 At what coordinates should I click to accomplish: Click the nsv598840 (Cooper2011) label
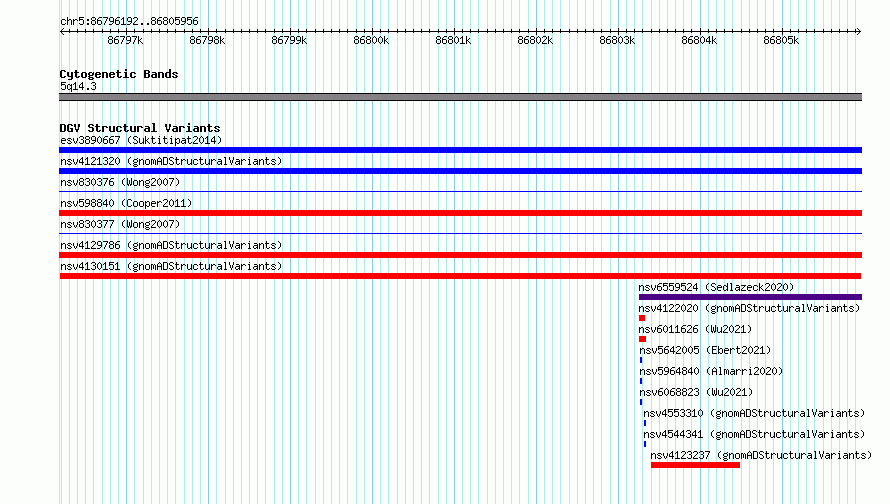tap(126, 203)
